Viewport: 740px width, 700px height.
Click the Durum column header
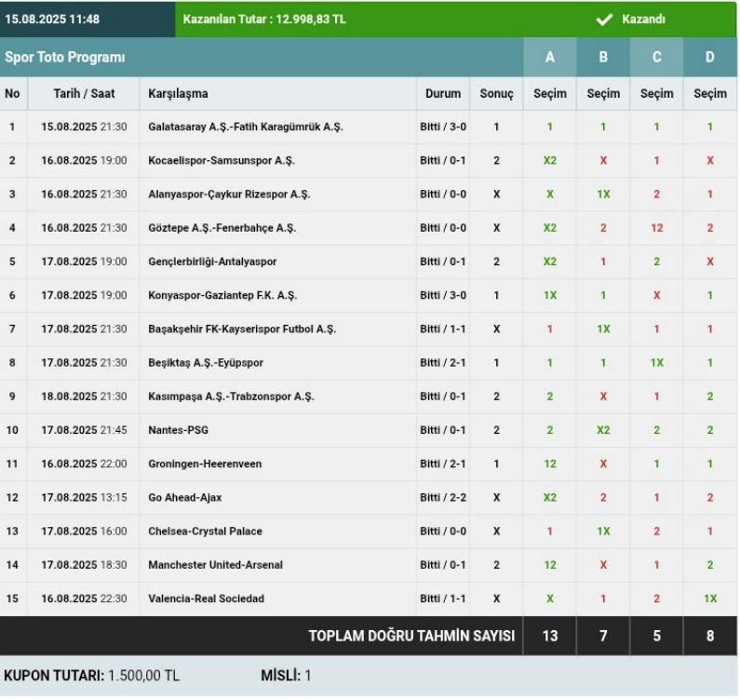[442, 94]
